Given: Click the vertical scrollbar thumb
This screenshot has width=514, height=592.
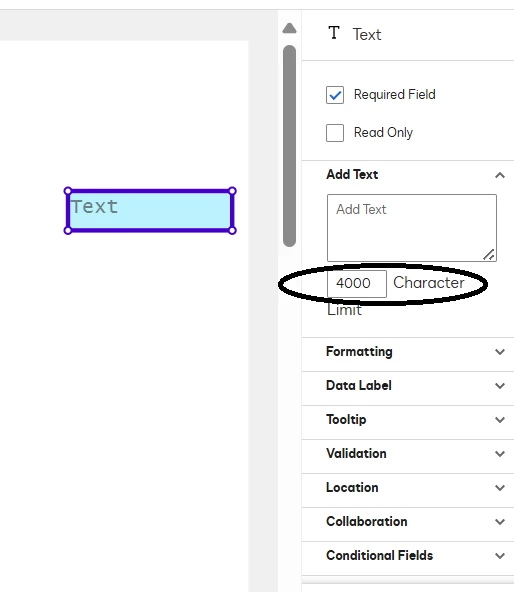Looking at the screenshot, I should coord(289,146).
